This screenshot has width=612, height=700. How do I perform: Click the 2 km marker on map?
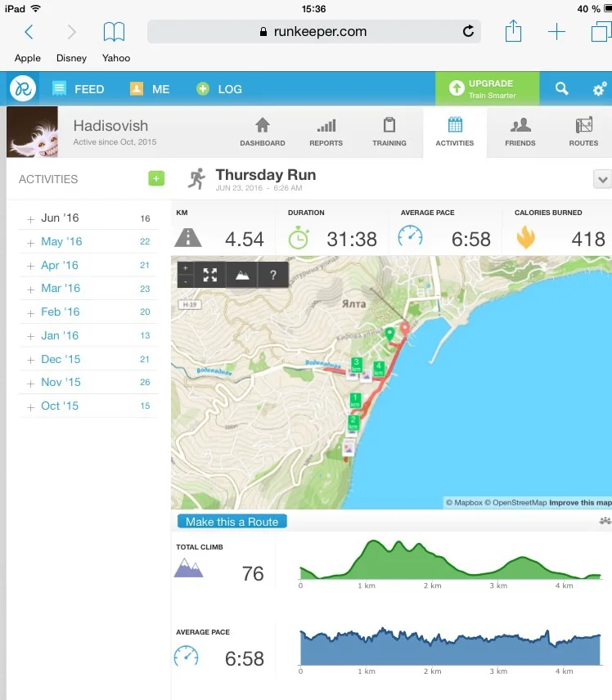click(353, 422)
